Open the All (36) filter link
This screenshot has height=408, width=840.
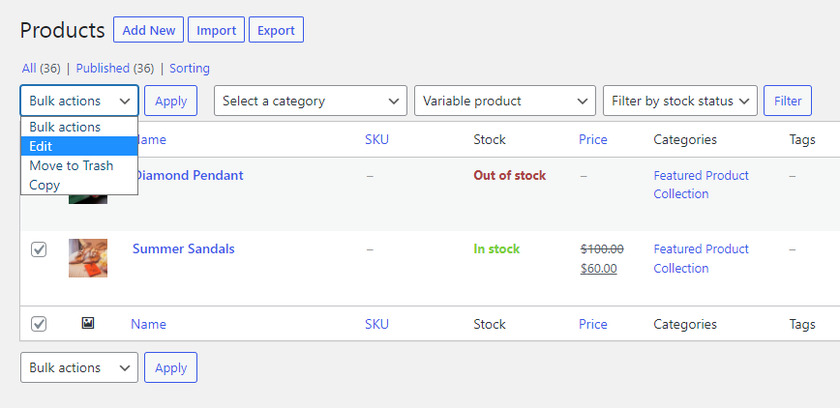click(41, 69)
